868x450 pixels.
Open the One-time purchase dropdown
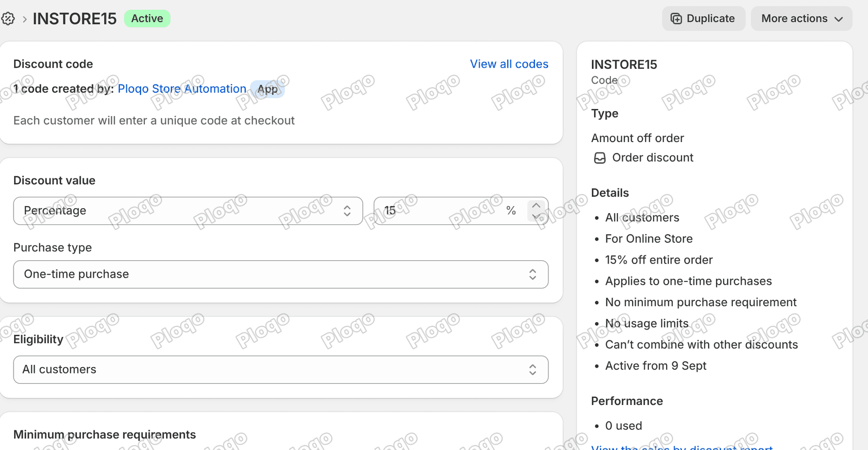coord(280,274)
